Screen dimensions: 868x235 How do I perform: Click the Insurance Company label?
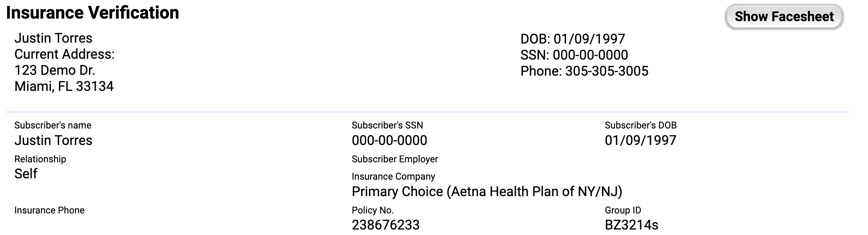pyautogui.click(x=393, y=176)
